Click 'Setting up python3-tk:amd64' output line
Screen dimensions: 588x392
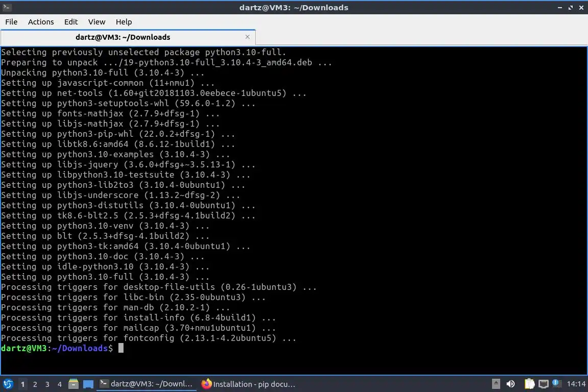[126, 246]
